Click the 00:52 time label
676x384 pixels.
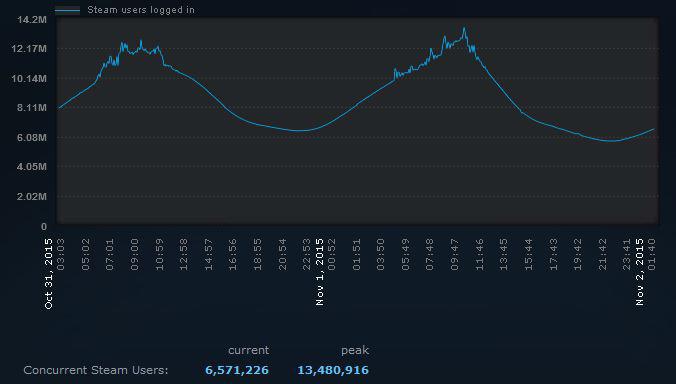332,254
